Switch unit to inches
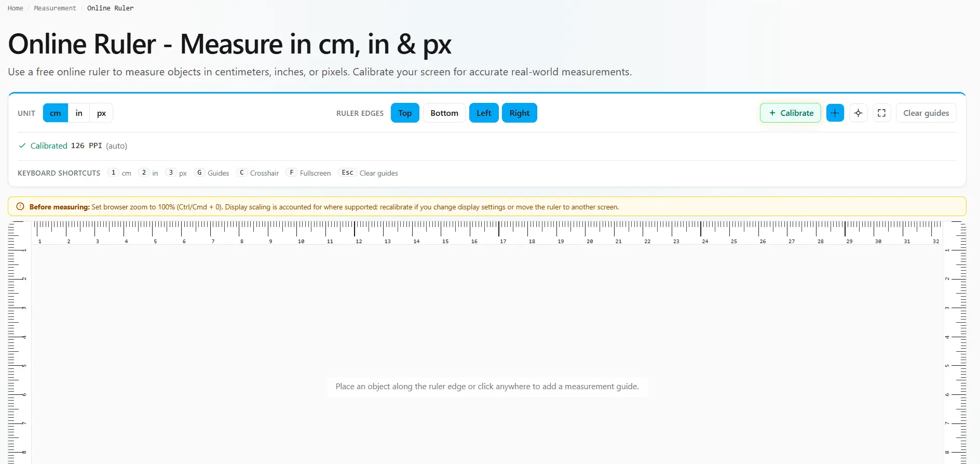980x464 pixels. (x=79, y=113)
